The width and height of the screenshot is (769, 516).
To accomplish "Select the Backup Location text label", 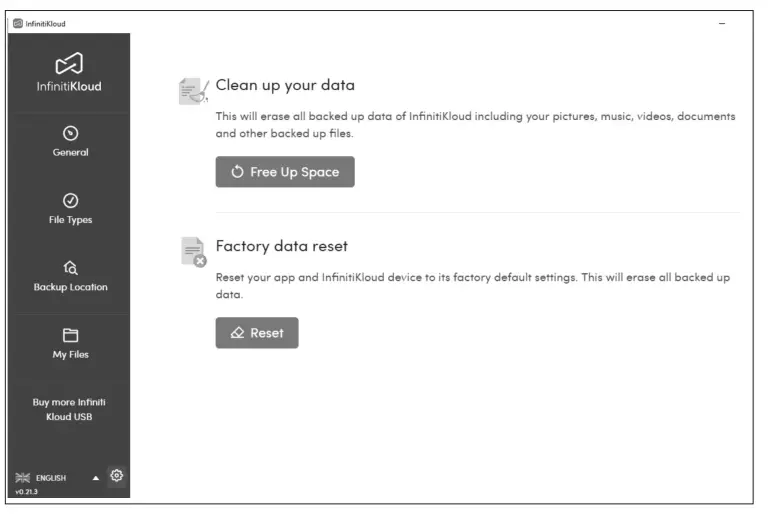I will (70, 287).
